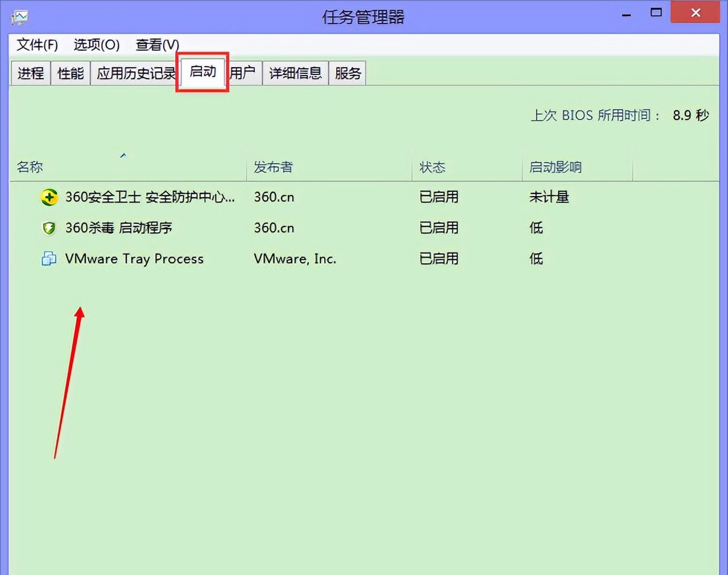Click the 360杀毒 shield icon
The height and width of the screenshot is (575, 728).
click(x=49, y=227)
